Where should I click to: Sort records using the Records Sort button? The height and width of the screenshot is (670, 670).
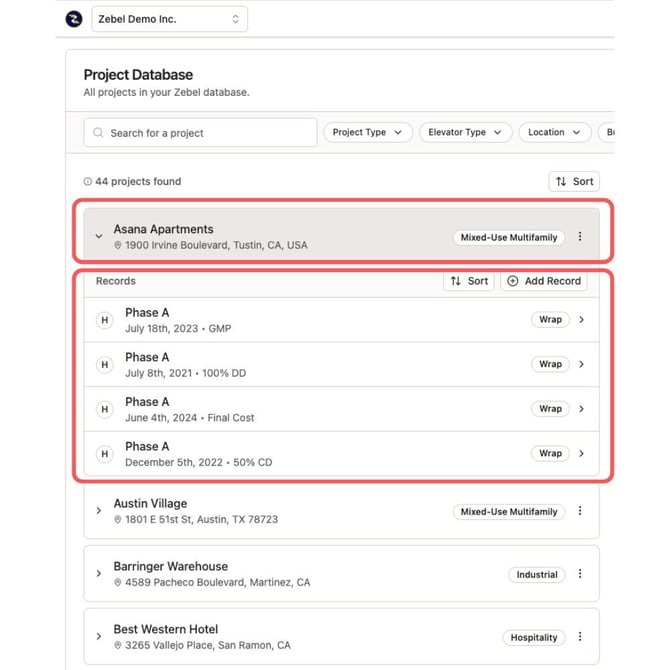[468, 281]
